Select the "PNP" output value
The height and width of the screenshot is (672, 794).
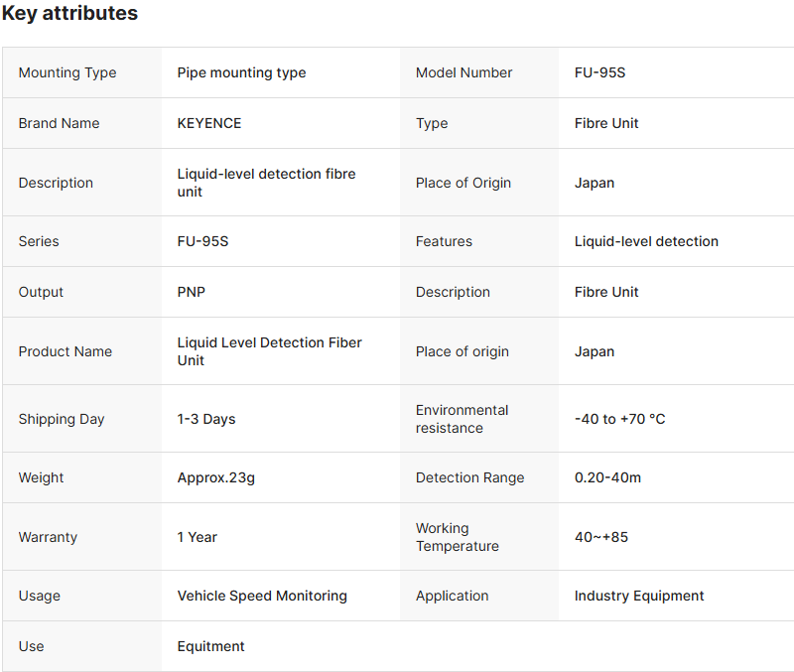tap(192, 292)
